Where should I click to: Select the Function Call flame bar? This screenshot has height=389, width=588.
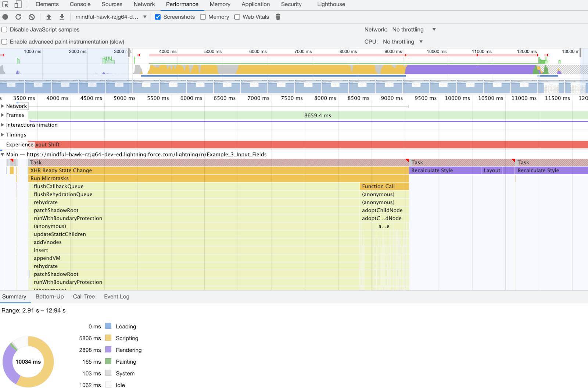384,186
